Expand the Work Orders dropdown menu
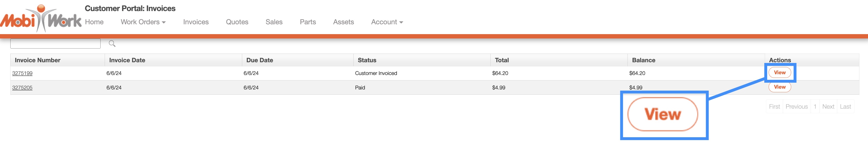 tap(143, 22)
